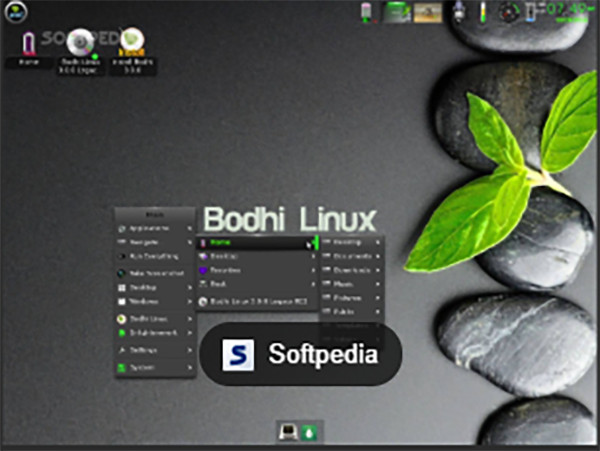The image size is (600, 451).
Task: Expand the Enlightenment submenu arrow
Action: pos(189,333)
